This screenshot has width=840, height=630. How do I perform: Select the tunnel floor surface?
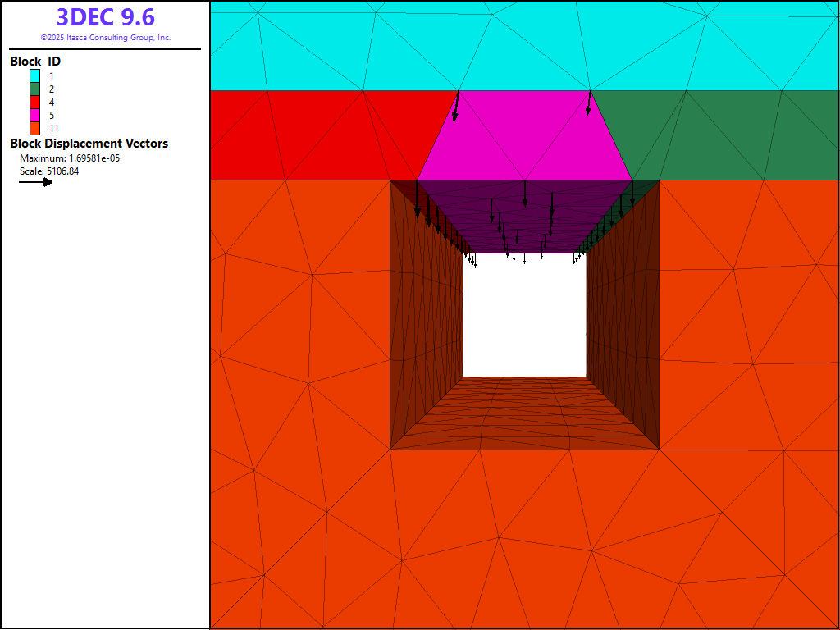click(x=524, y=414)
